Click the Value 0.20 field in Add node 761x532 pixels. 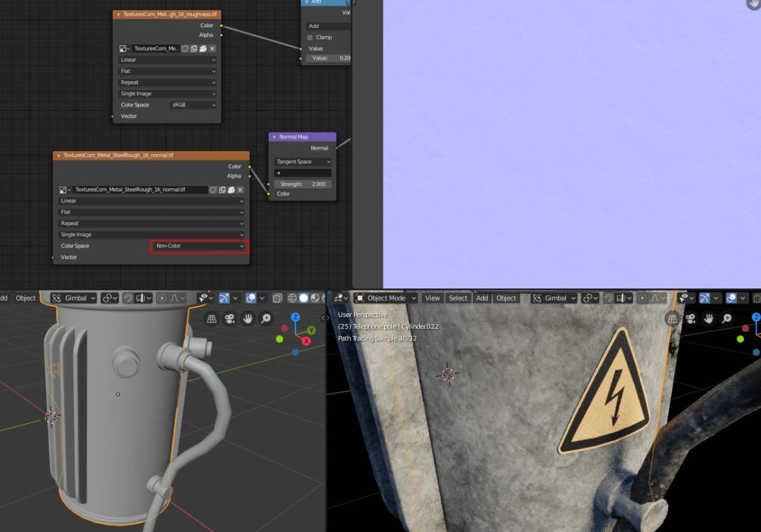coord(328,58)
